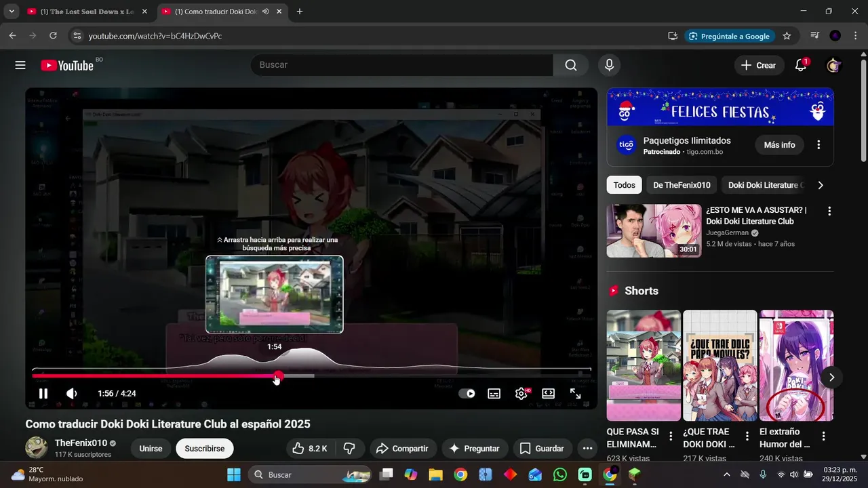Mute audio on Como traducir tab
Image resolution: width=868 pixels, height=488 pixels.
coord(265,12)
